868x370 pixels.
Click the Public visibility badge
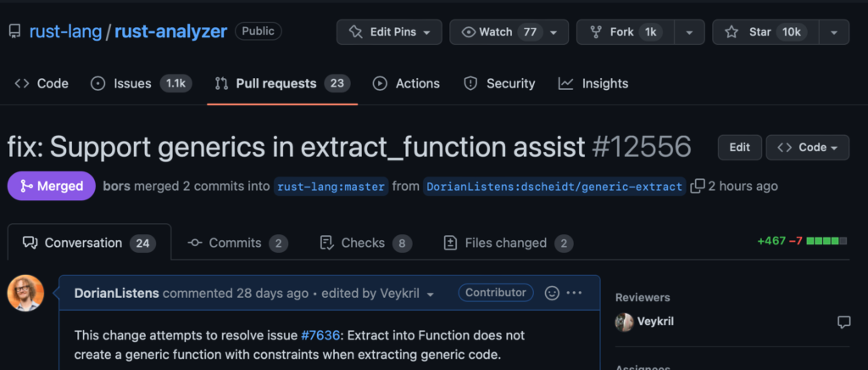click(x=258, y=31)
